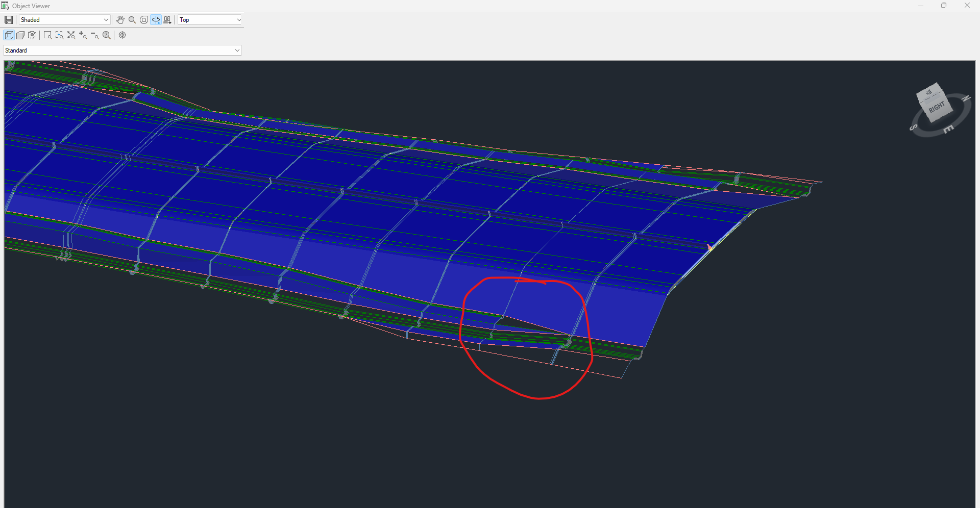The width and height of the screenshot is (980, 508).
Task: Click the Zoom In icon
Action: pyautogui.click(x=83, y=35)
